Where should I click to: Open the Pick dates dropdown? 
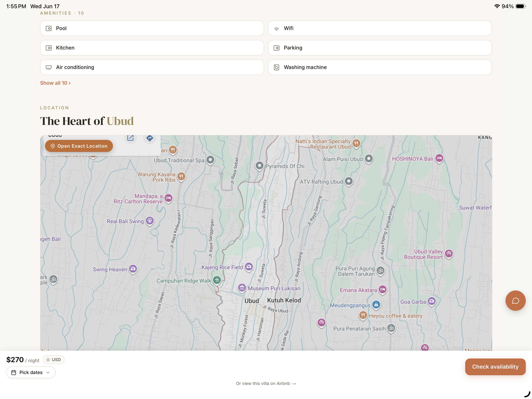(31, 372)
